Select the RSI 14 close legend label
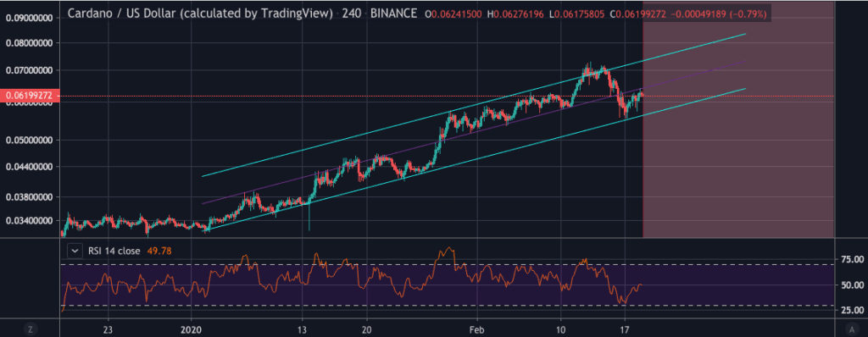The image size is (868, 337). tap(114, 251)
